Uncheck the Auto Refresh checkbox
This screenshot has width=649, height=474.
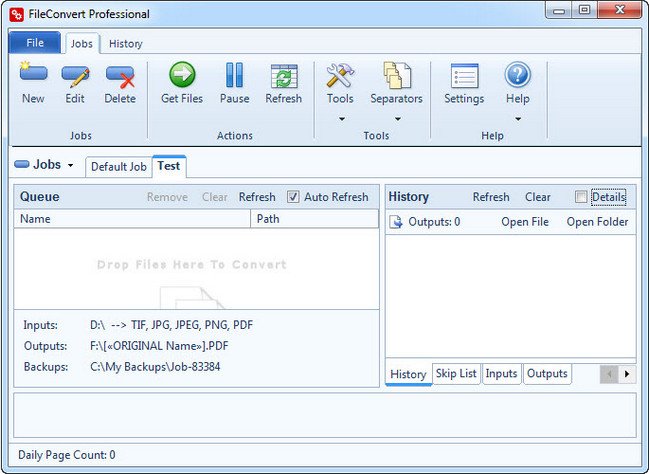tap(293, 197)
